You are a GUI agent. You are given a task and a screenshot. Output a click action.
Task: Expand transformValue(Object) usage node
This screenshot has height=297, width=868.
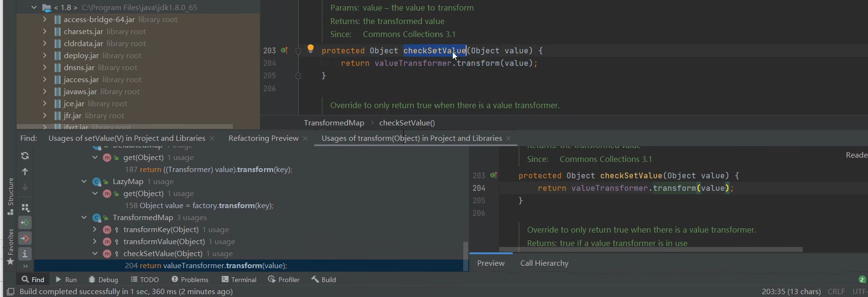click(95, 242)
